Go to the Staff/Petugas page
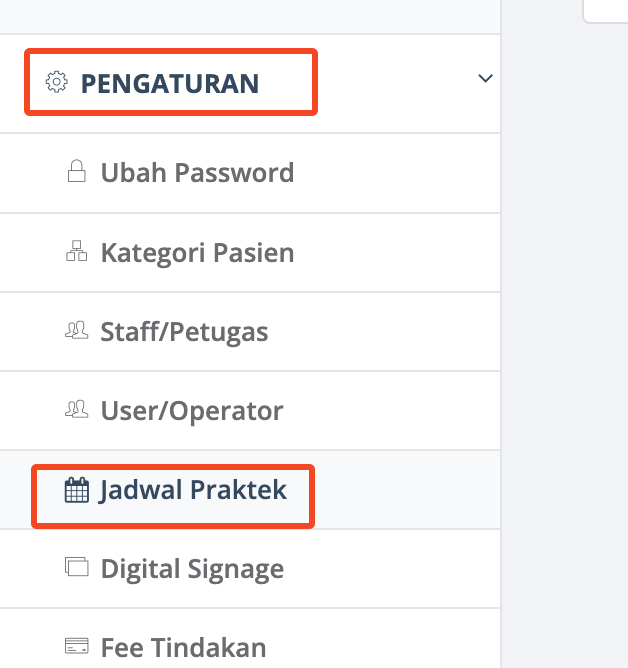The height and width of the screenshot is (668, 628). pos(184,331)
